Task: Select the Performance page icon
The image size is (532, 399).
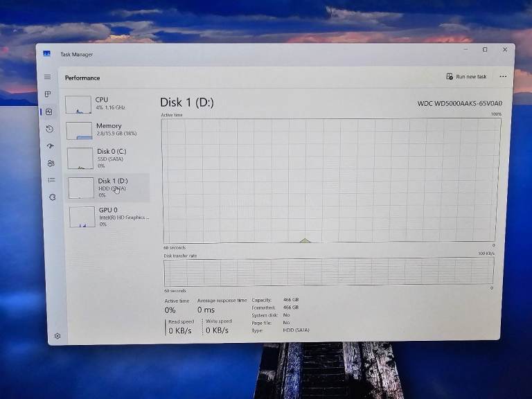Action: pos(49,112)
